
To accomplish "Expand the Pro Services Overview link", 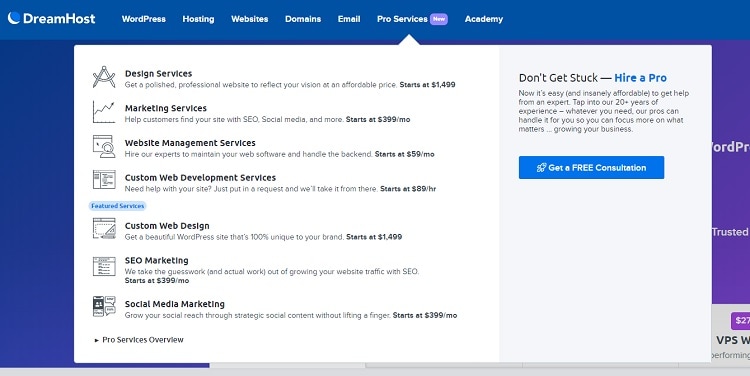I will 139,340.
